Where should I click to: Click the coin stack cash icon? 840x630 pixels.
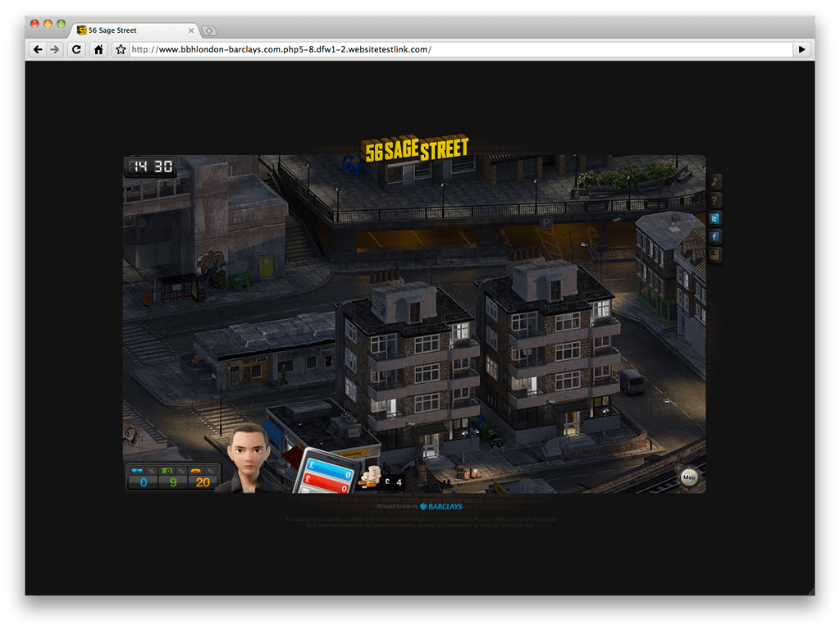(369, 477)
